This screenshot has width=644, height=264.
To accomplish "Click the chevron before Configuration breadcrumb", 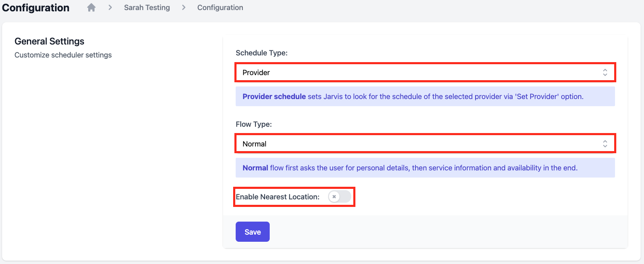I will [x=184, y=8].
